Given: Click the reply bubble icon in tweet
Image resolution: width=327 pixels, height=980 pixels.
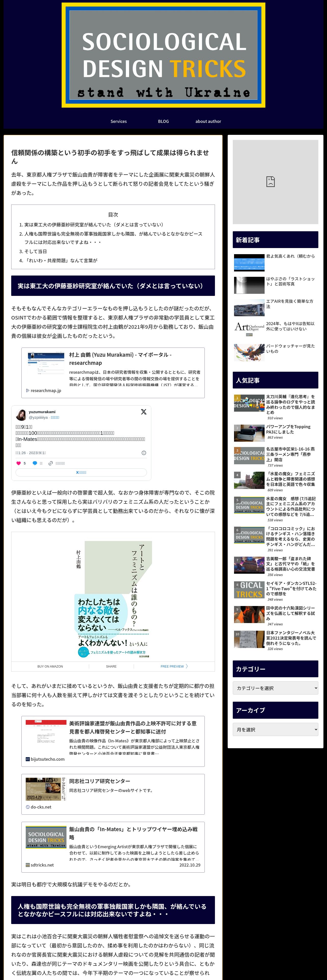Looking at the screenshot, I should (35, 463).
